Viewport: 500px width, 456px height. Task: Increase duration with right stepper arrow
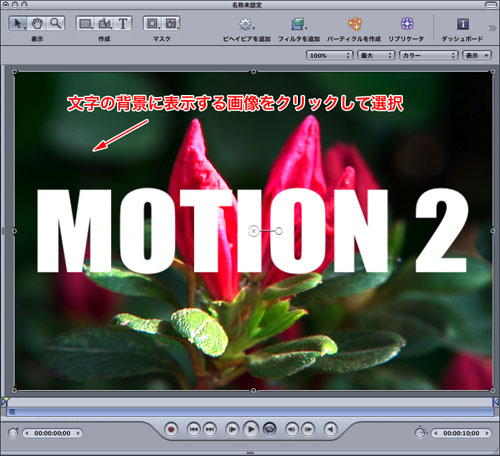(x=487, y=433)
